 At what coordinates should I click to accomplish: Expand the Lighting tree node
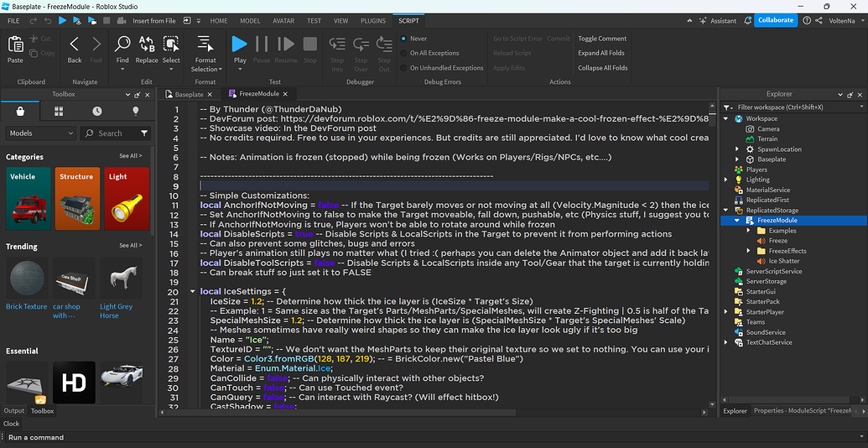coord(725,180)
